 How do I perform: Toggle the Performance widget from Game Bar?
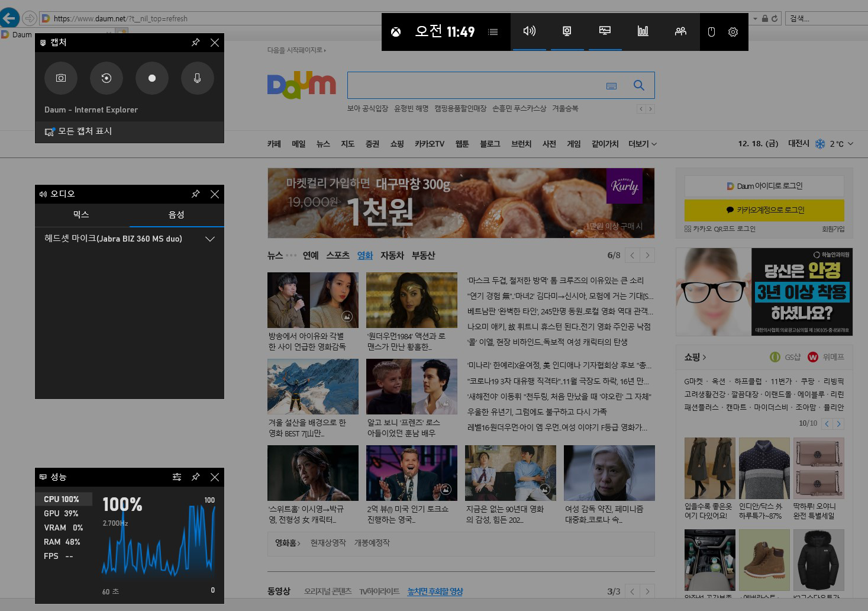(605, 31)
